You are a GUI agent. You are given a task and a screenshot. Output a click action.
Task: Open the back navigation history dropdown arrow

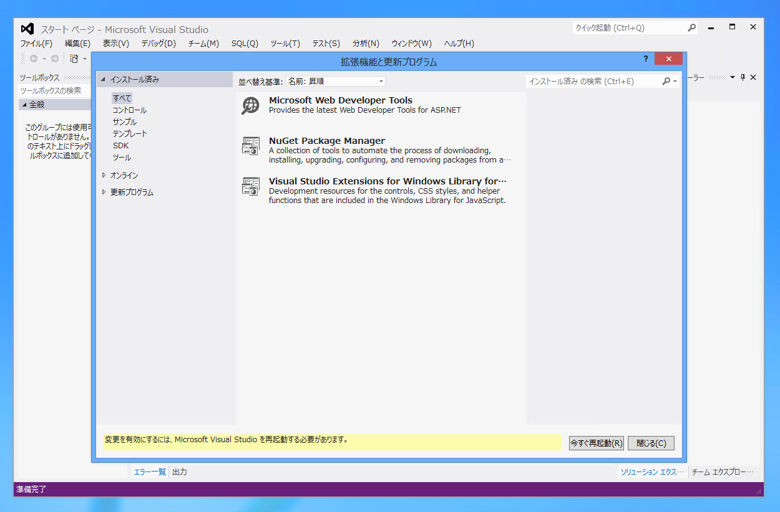pos(44,59)
